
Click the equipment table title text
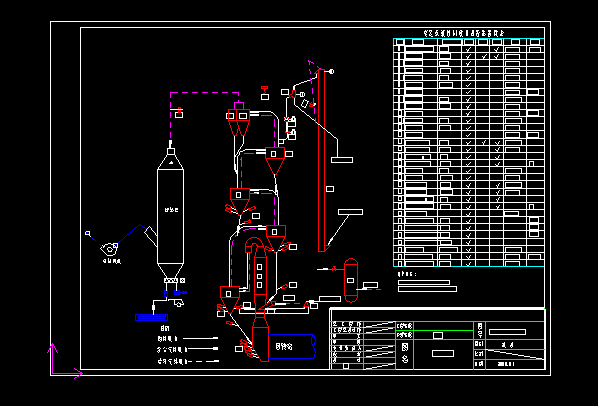[x=464, y=33]
